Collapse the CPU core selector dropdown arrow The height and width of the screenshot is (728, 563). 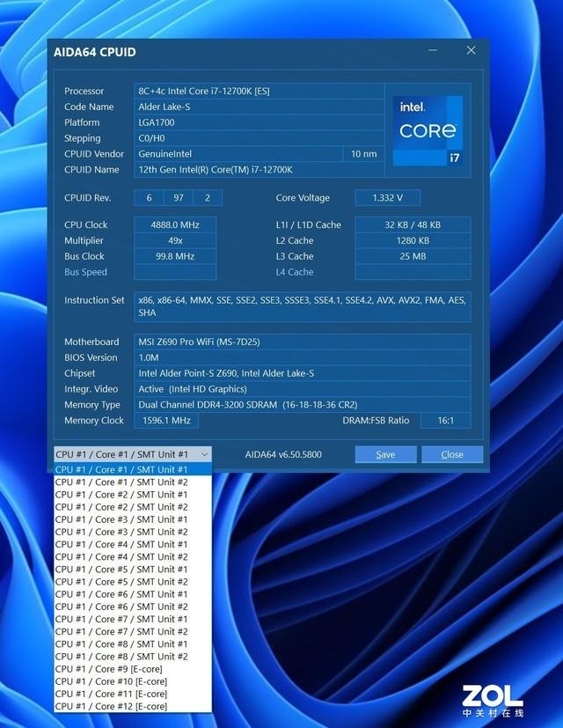pyautogui.click(x=204, y=454)
